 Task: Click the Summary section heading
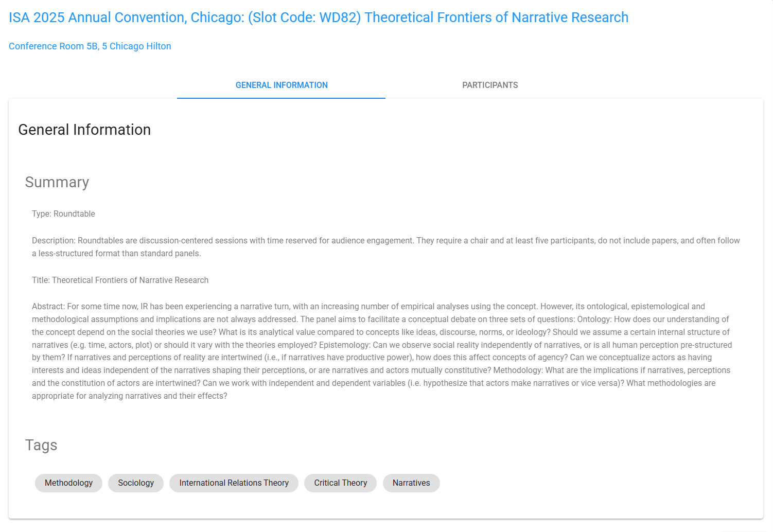57,182
